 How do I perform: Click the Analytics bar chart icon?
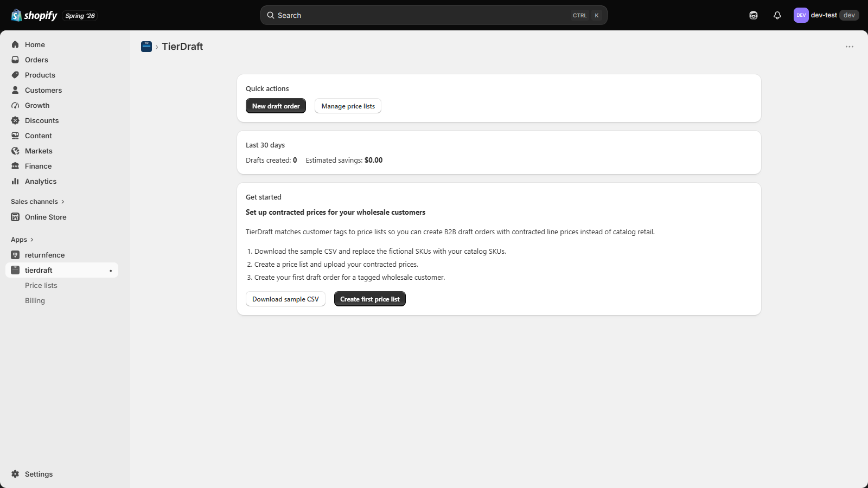tap(15, 181)
